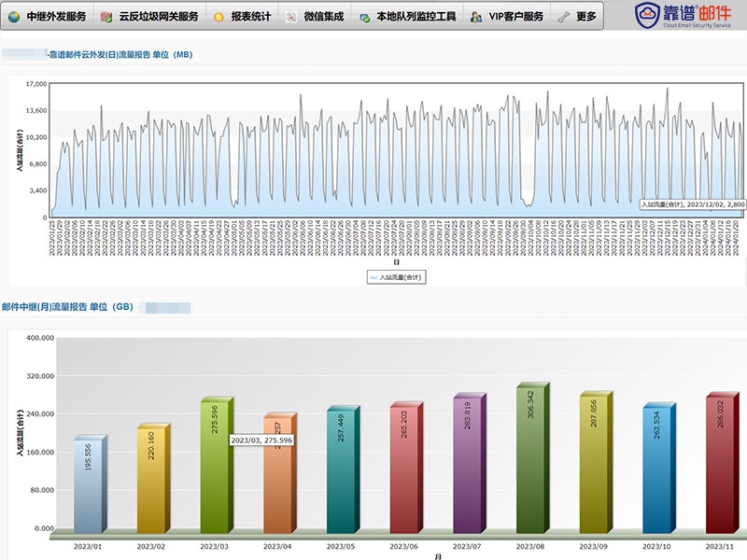This screenshot has width=747, height=560.
Task: Click the 13,600 label on daily chart
Action: 36,110
